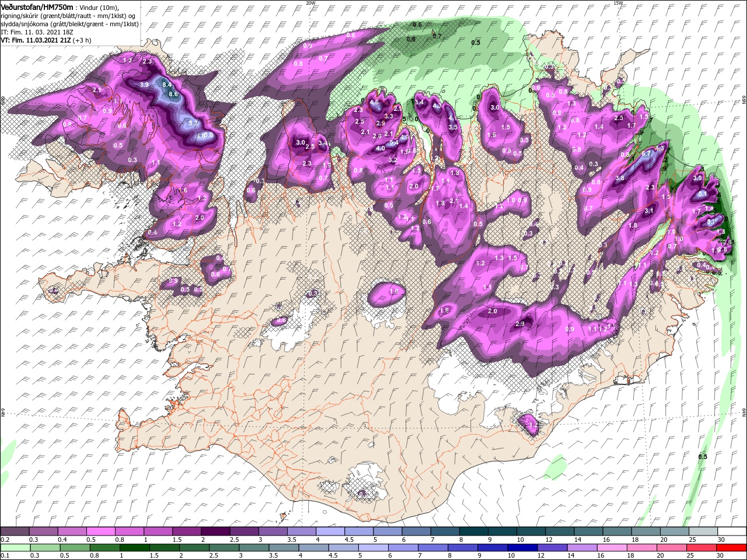Pick the dark teal 8–9 snow swatch
Screen dimensions: 747x560
pyautogui.click(x=473, y=531)
